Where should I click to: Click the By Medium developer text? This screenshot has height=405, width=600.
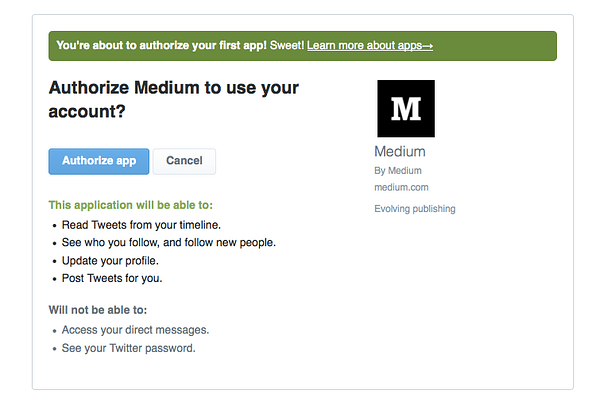398,171
